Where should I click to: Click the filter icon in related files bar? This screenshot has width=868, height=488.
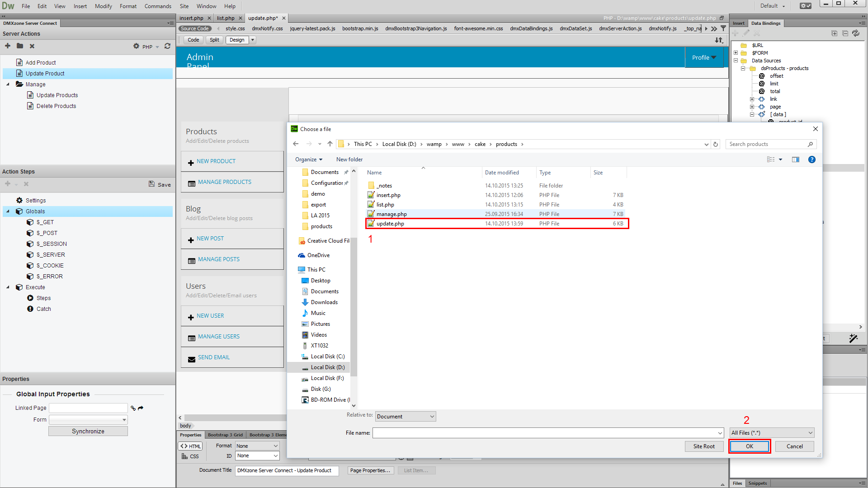click(723, 28)
